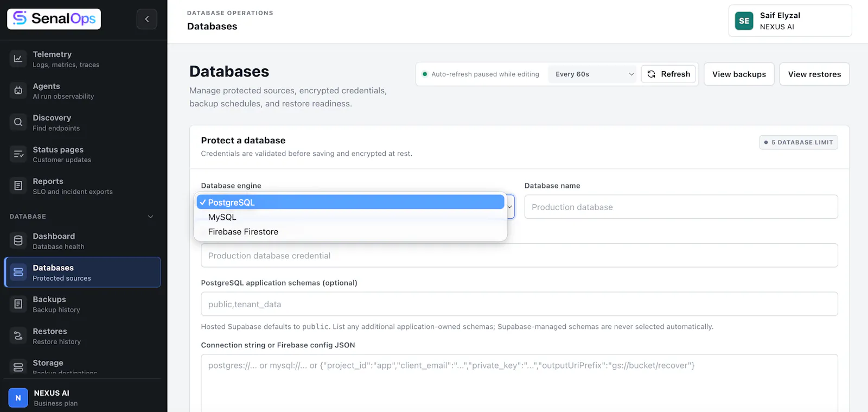The image size is (868, 412).
Task: Open View backups
Action: [739, 74]
